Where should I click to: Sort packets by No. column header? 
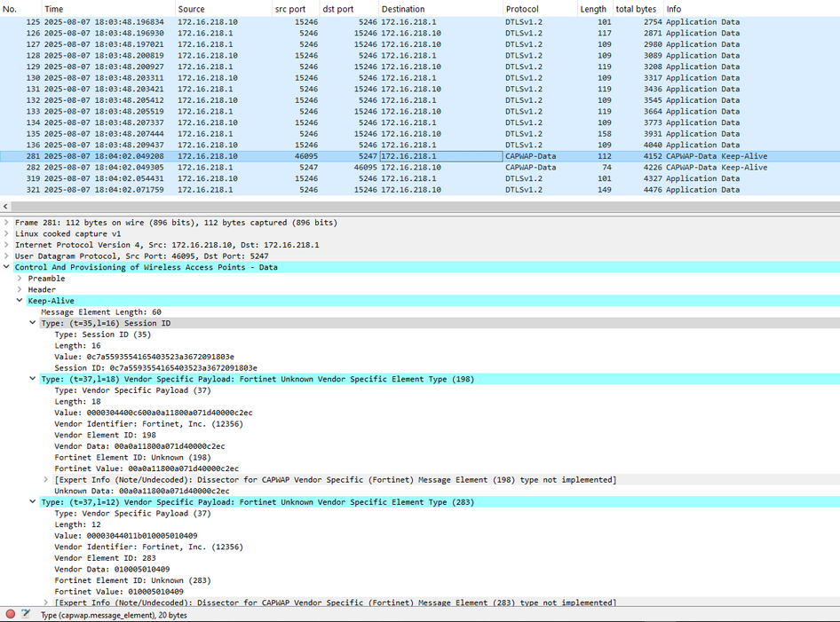[20, 9]
